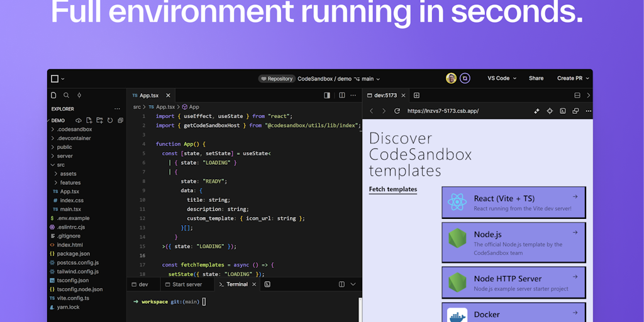This screenshot has width=644, height=322.
Task: Go back in the preview browser
Action: pyautogui.click(x=371, y=111)
